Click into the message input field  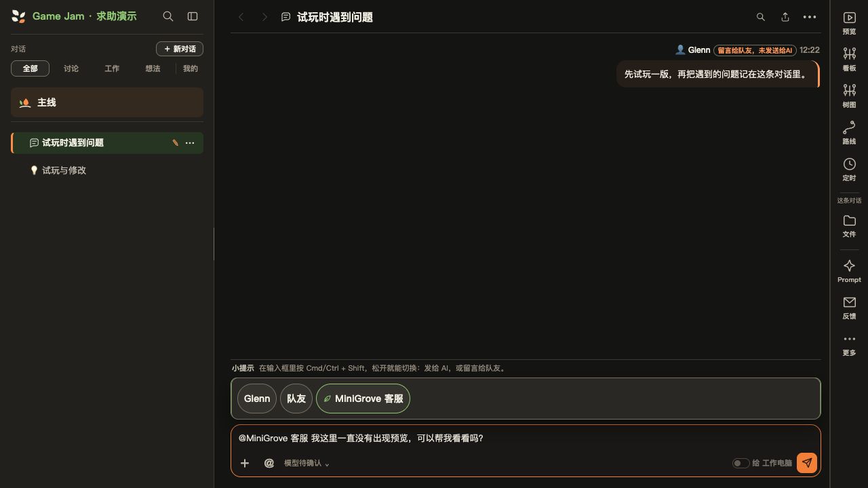tap(526, 439)
